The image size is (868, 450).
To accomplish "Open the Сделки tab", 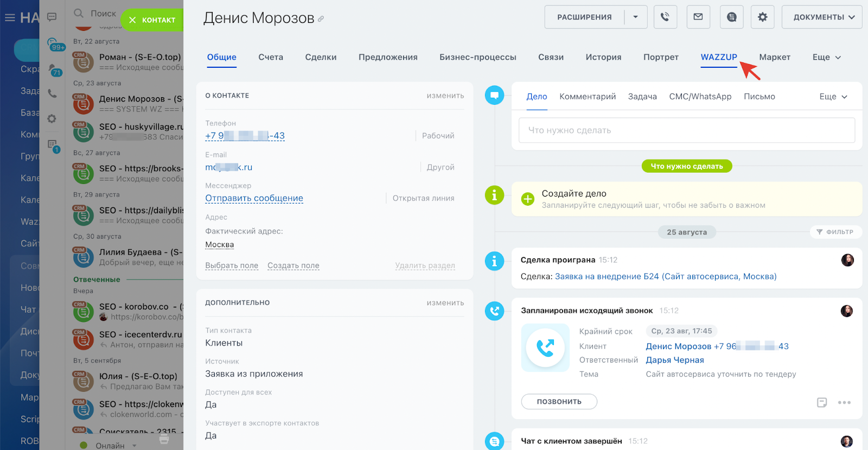I will point(321,58).
